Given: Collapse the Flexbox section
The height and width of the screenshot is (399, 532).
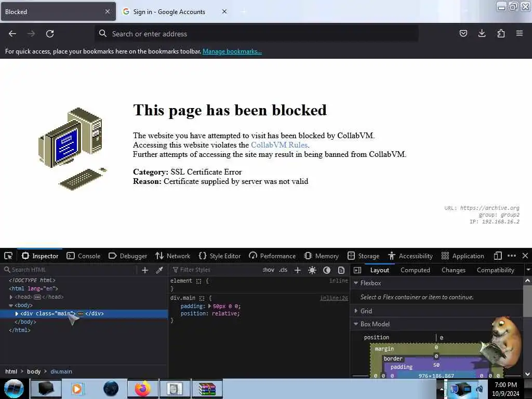Looking at the screenshot, I should click(356, 283).
